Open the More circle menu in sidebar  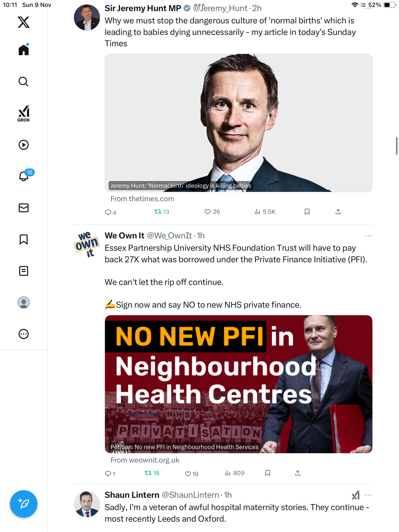pos(24,334)
